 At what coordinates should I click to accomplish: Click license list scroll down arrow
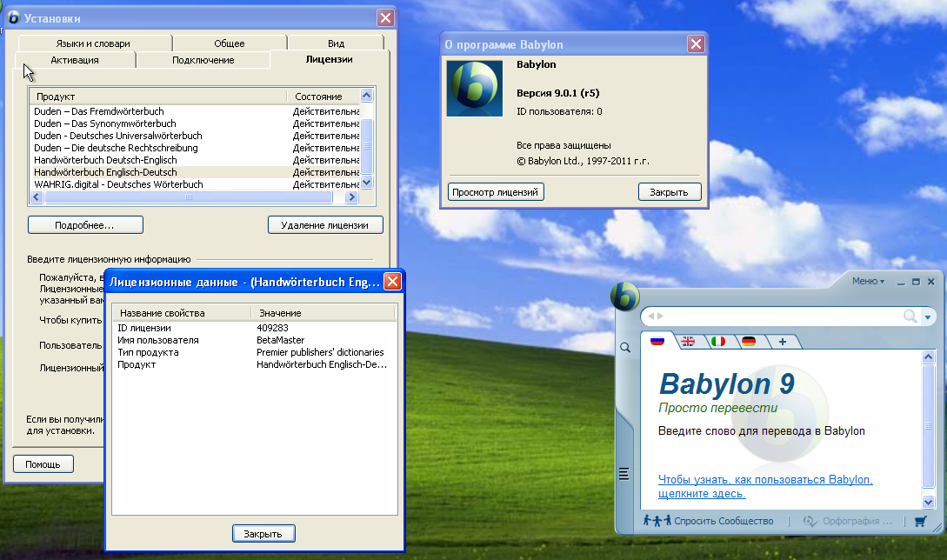[367, 183]
